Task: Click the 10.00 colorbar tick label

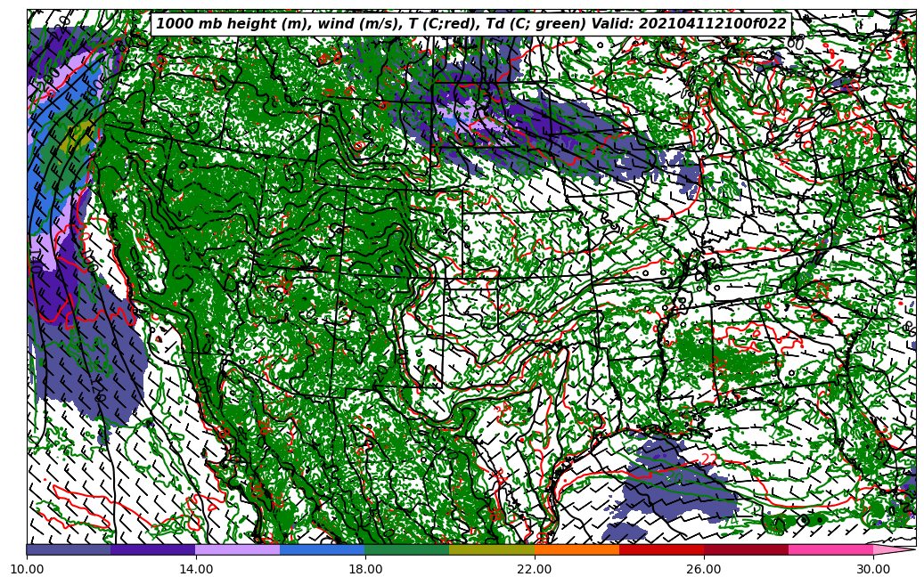Action: [27, 568]
